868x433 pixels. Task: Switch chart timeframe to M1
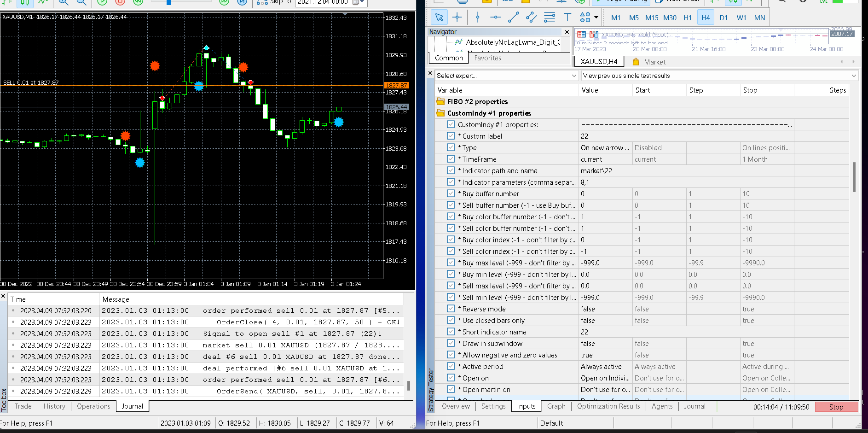616,18
